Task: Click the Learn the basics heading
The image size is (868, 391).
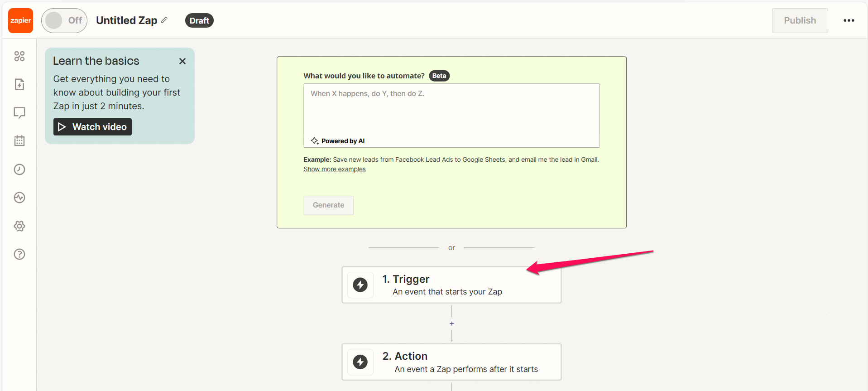Action: (96, 61)
